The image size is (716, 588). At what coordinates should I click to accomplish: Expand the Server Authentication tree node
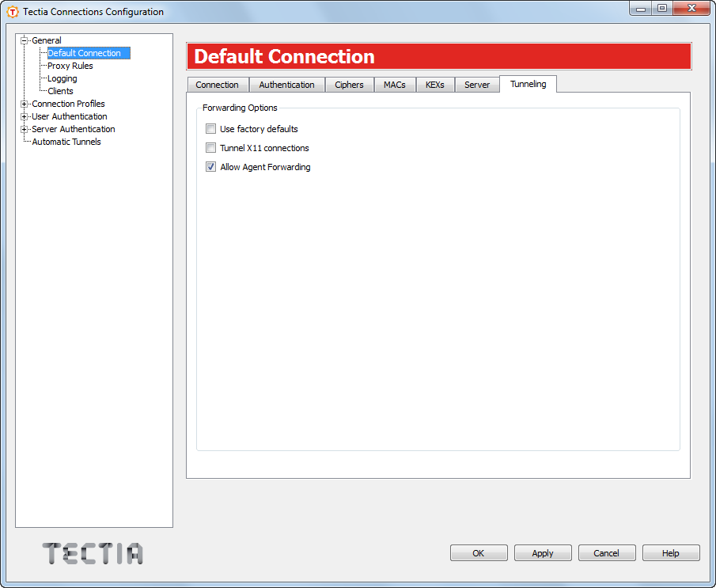pyautogui.click(x=25, y=129)
